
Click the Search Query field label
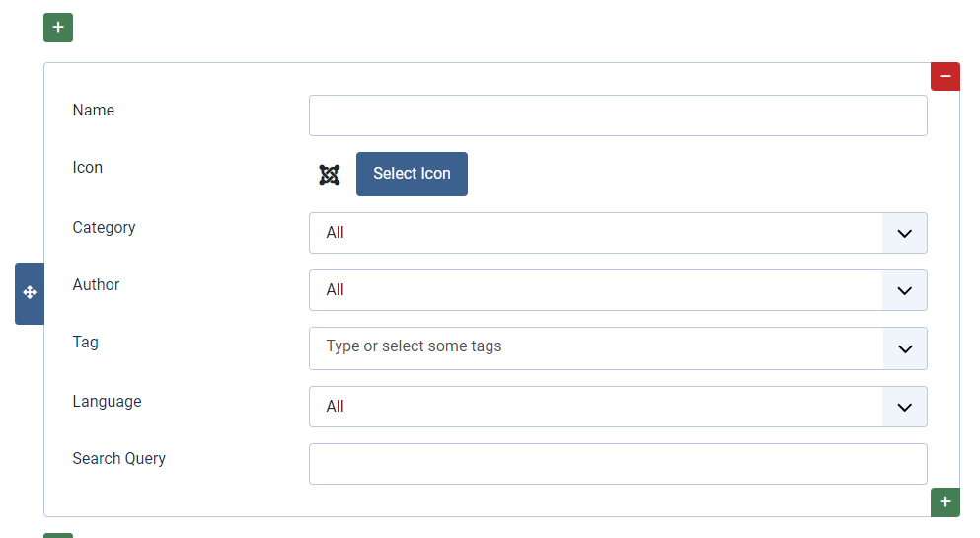coord(119,459)
